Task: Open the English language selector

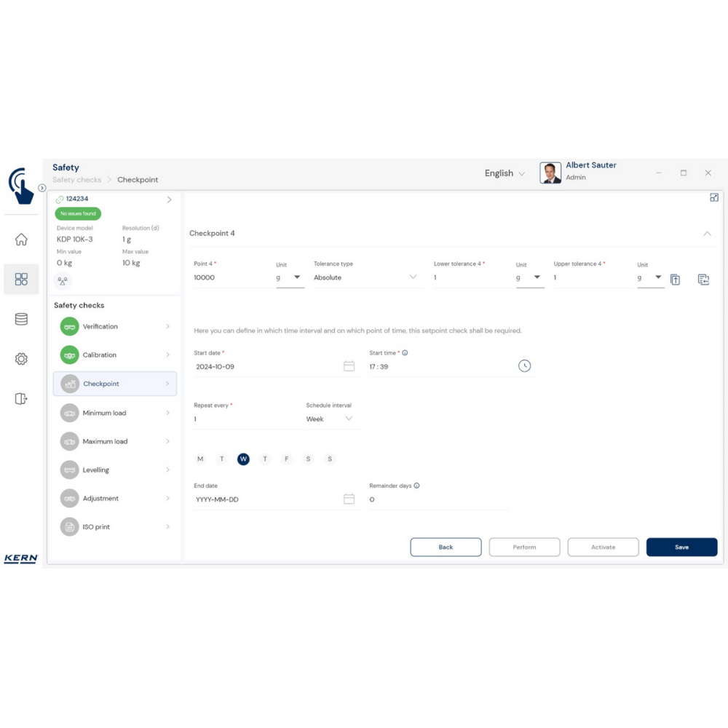Action: (505, 173)
